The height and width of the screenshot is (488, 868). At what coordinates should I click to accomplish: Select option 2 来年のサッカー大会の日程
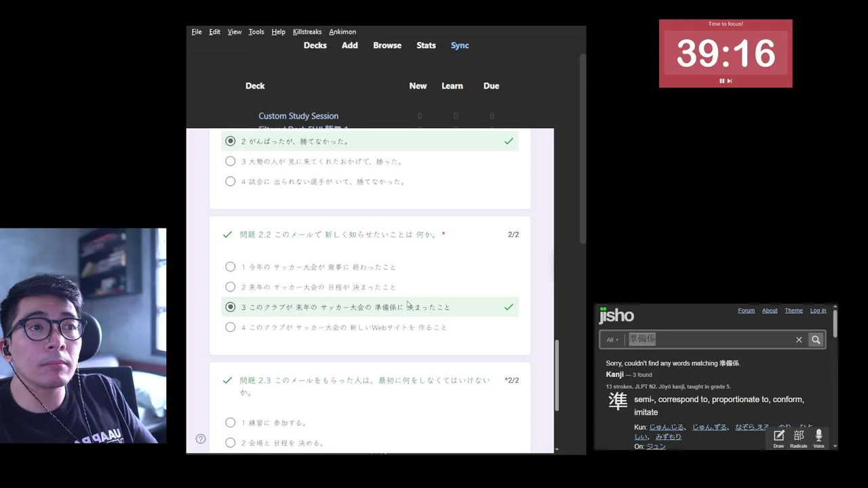pyautogui.click(x=231, y=287)
